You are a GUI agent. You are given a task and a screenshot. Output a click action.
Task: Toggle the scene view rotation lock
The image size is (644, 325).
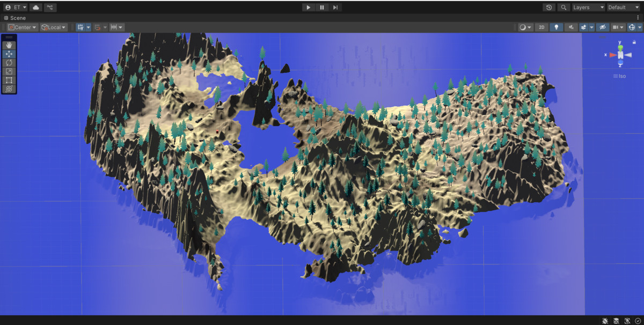click(634, 42)
